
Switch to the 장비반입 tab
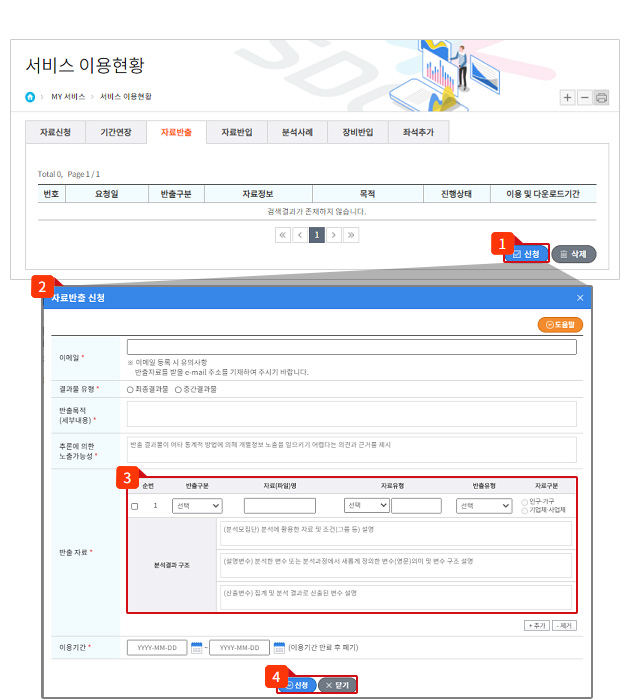(x=358, y=132)
